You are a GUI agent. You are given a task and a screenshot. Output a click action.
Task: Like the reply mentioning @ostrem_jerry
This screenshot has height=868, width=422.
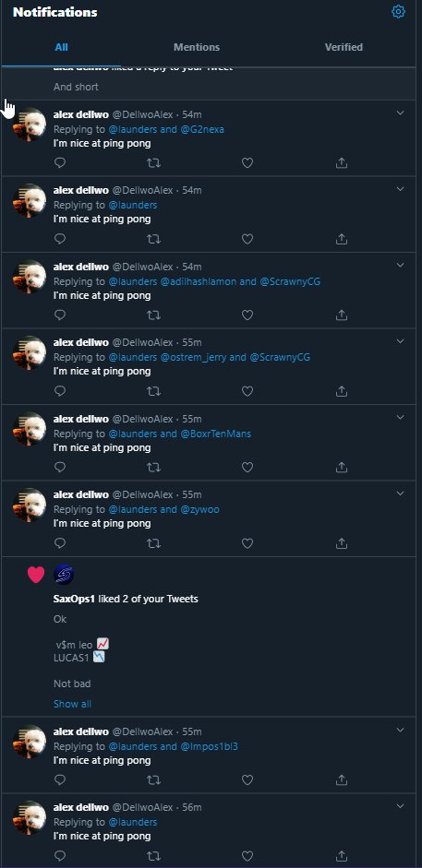(x=247, y=391)
